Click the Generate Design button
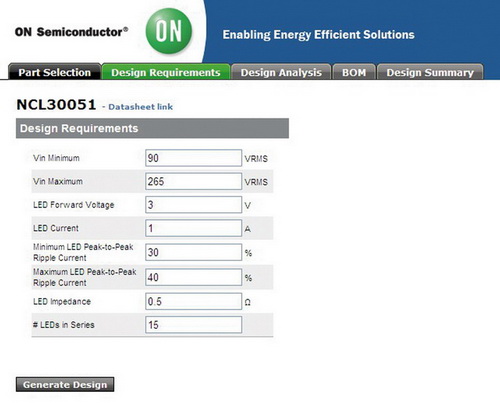500x403 pixels. pyautogui.click(x=65, y=384)
